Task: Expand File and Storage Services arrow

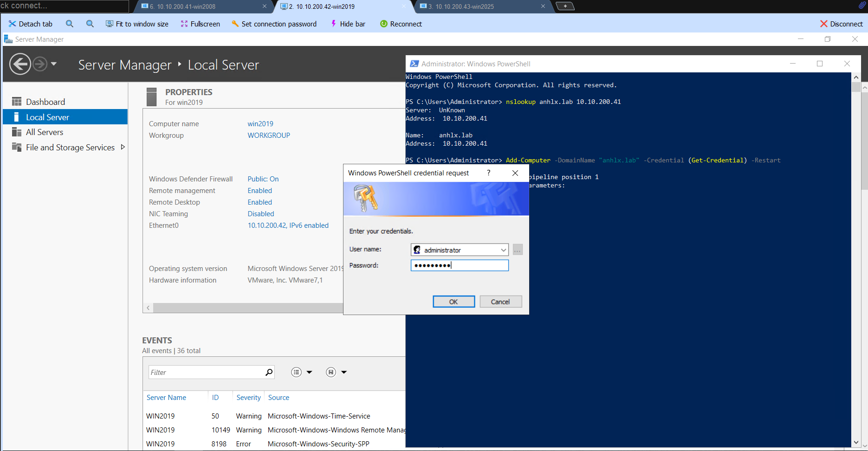Action: (x=123, y=147)
